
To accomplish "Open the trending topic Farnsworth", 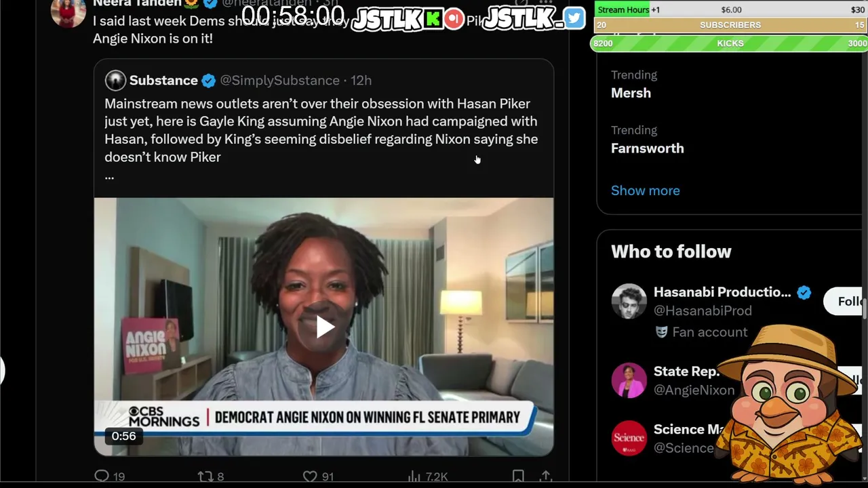I will [x=647, y=148].
